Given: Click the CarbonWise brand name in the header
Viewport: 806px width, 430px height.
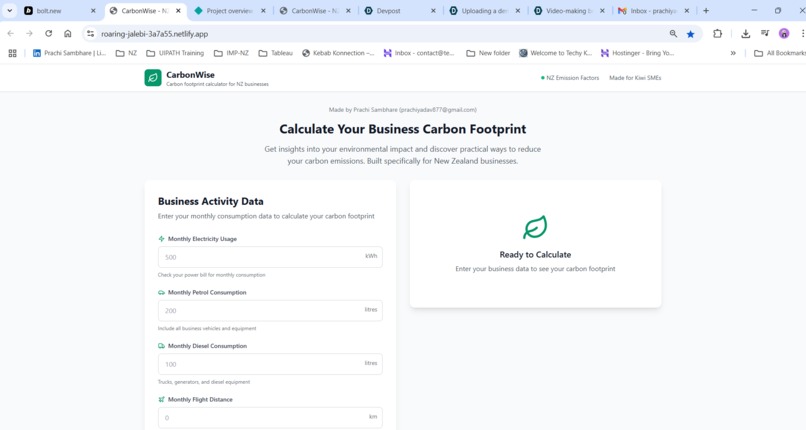Looking at the screenshot, I should (x=190, y=74).
